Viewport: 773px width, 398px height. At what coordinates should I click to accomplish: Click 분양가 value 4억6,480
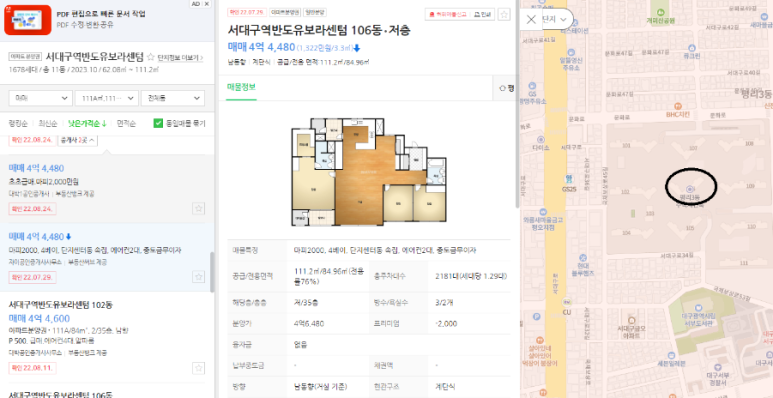(x=309, y=324)
